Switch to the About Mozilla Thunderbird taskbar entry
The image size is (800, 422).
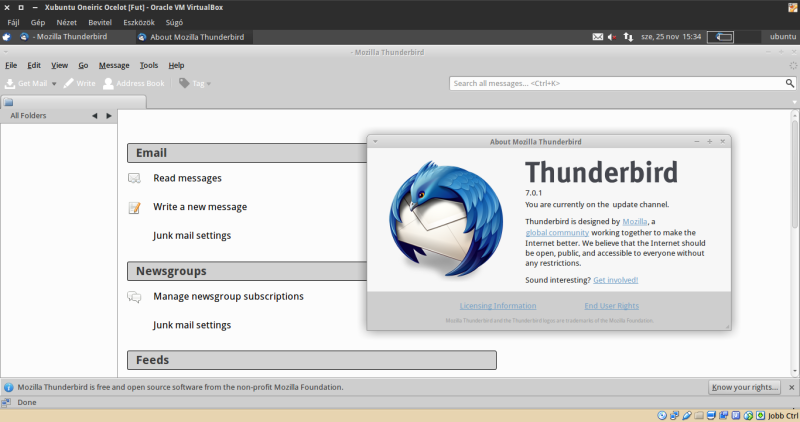(192, 37)
